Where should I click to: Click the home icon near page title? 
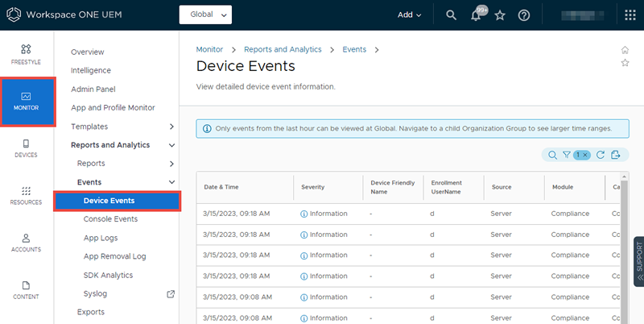click(x=625, y=50)
